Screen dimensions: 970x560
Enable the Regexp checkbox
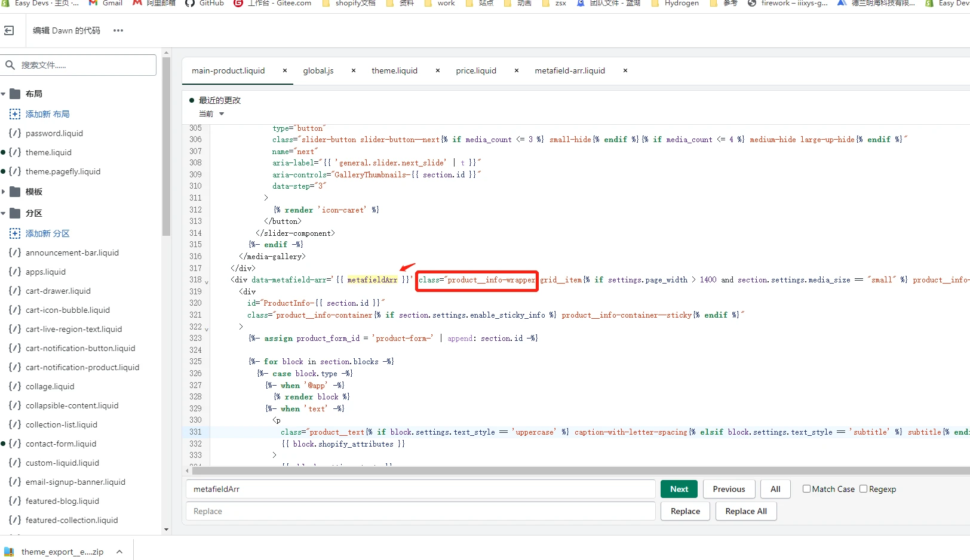(x=863, y=489)
